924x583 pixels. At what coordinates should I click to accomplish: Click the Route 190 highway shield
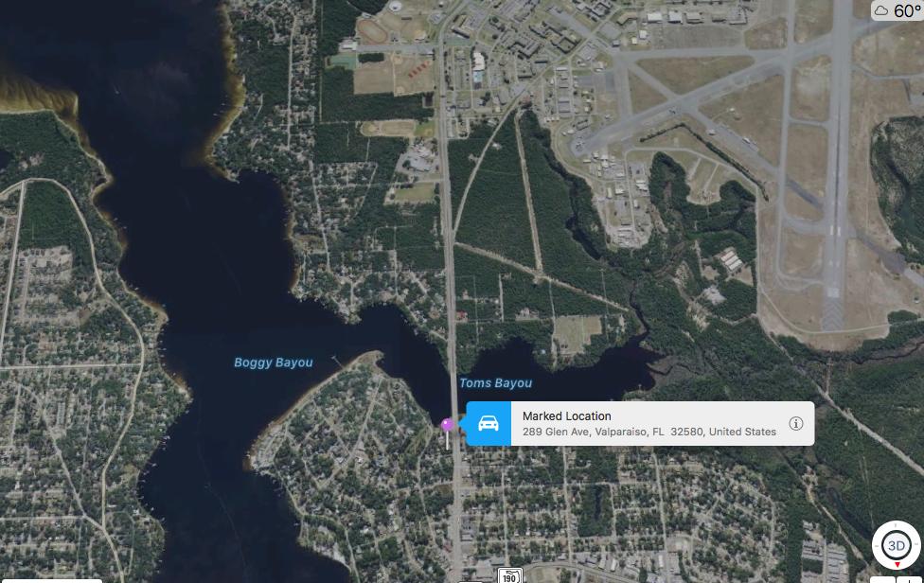pos(509,576)
